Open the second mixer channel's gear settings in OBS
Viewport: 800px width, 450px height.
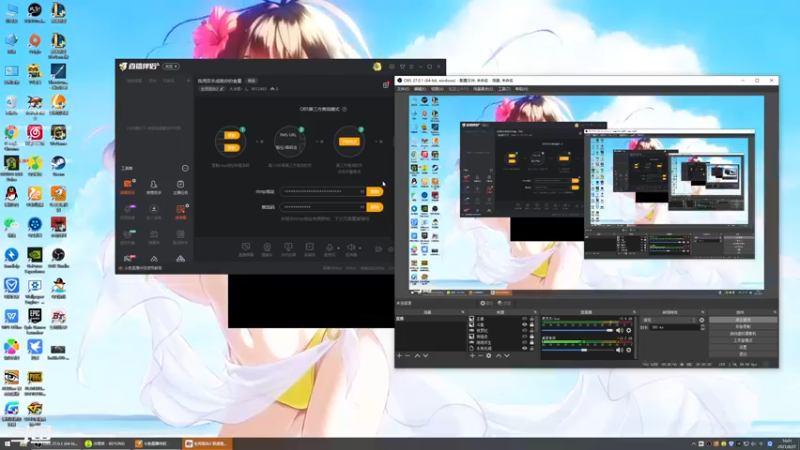629,350
